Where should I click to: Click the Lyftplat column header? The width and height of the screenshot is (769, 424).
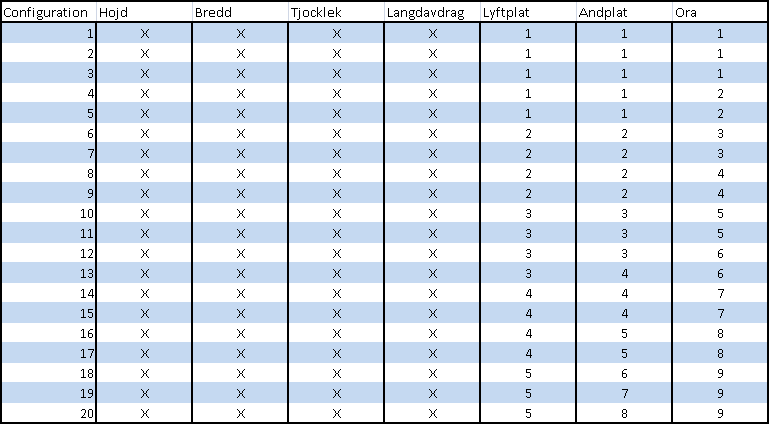(528, 12)
